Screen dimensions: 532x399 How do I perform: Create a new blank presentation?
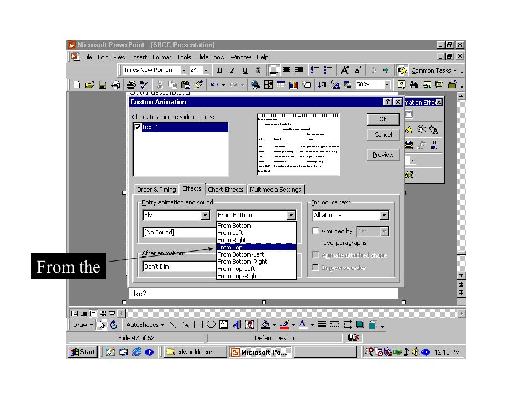[76, 84]
